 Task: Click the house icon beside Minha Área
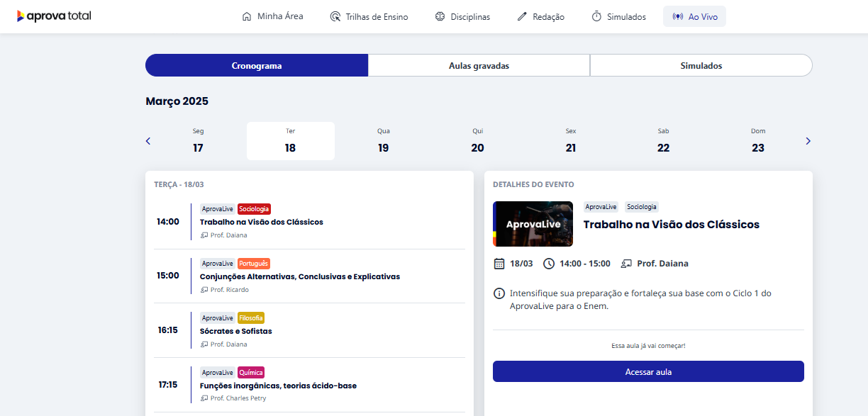pyautogui.click(x=247, y=16)
